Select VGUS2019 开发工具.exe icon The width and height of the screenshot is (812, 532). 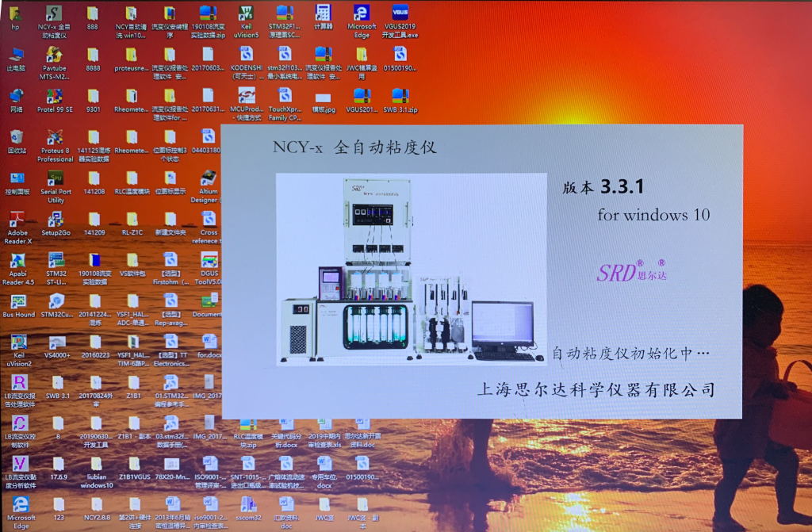tap(400, 13)
